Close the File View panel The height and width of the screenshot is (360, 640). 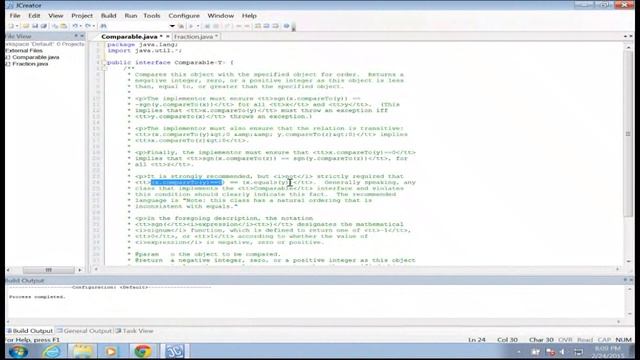point(82,36)
